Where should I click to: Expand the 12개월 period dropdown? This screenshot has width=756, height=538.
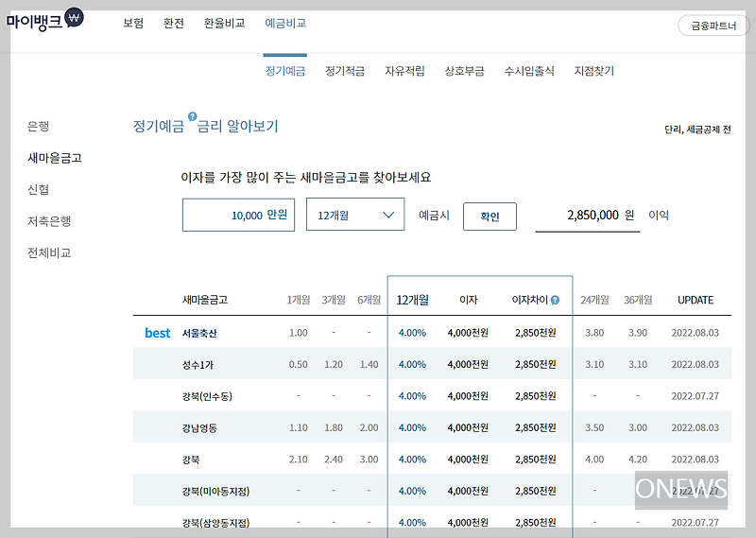click(355, 215)
